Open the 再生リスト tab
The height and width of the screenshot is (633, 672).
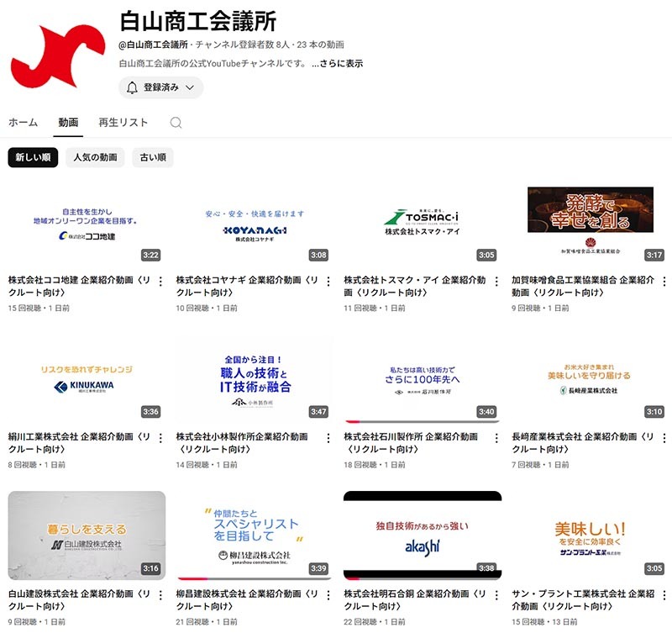tap(123, 123)
